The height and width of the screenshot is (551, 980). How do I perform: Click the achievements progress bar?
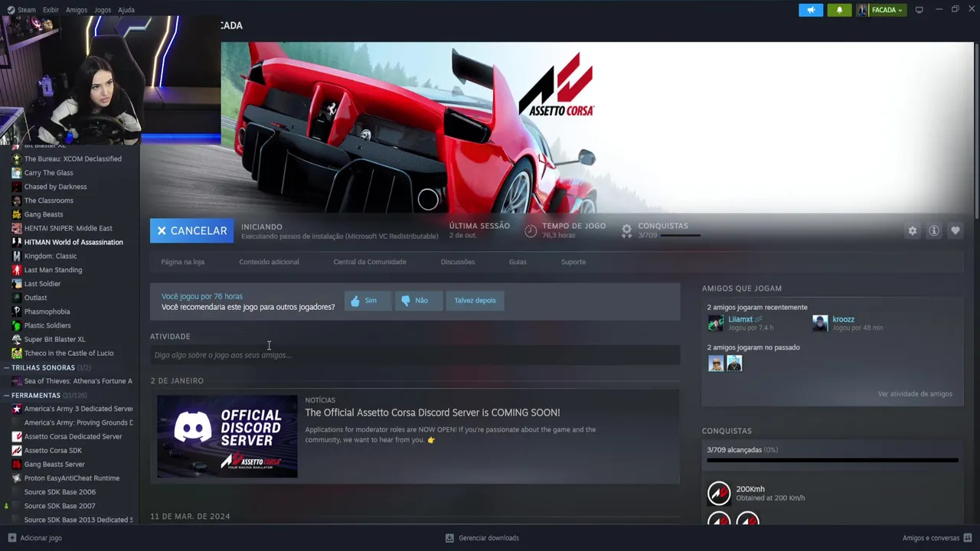tap(832, 461)
